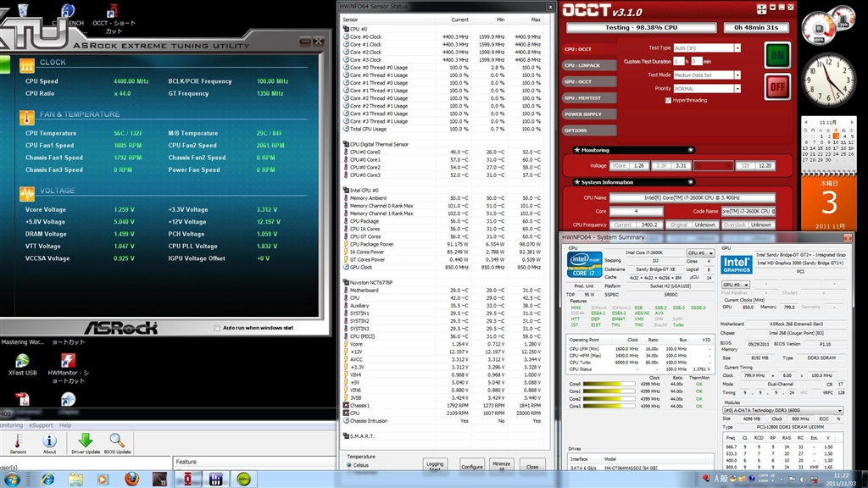The image size is (868, 488).
Task: Switch to the POWER SUPPLY tab
Action: click(589, 114)
